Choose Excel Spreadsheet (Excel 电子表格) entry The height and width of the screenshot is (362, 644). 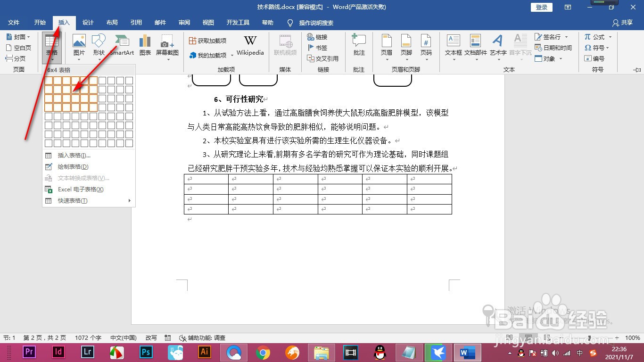pyautogui.click(x=89, y=189)
